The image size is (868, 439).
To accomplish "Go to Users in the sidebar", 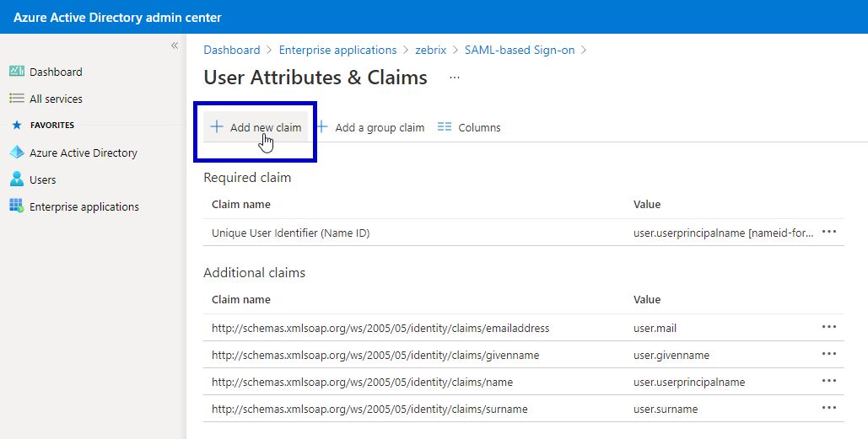I will pyautogui.click(x=43, y=179).
